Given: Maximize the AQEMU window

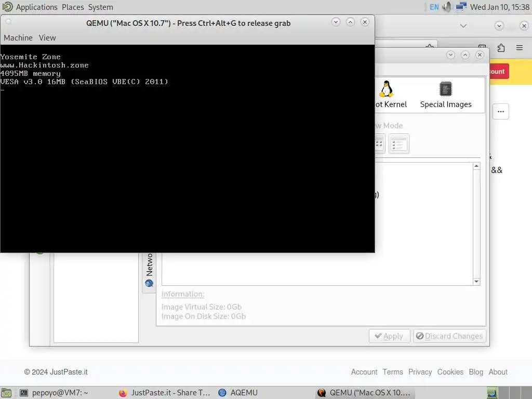Looking at the screenshot, I should pos(465,55).
